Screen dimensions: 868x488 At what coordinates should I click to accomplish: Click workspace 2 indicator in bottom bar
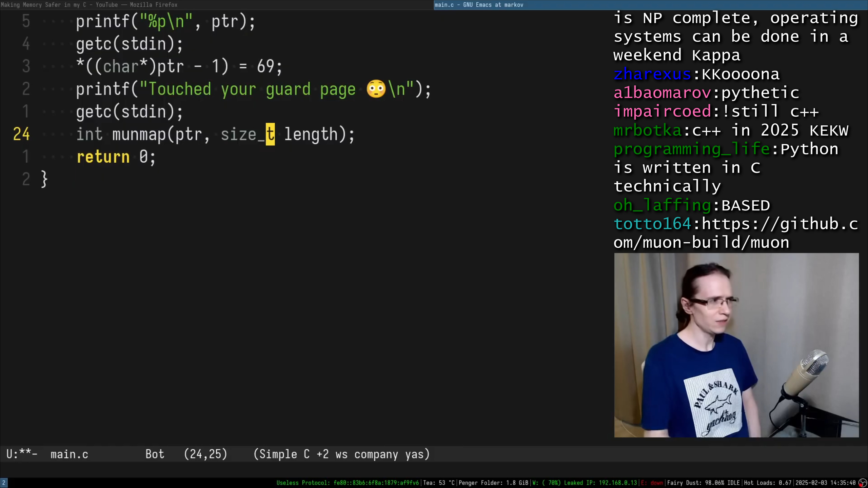point(4,483)
